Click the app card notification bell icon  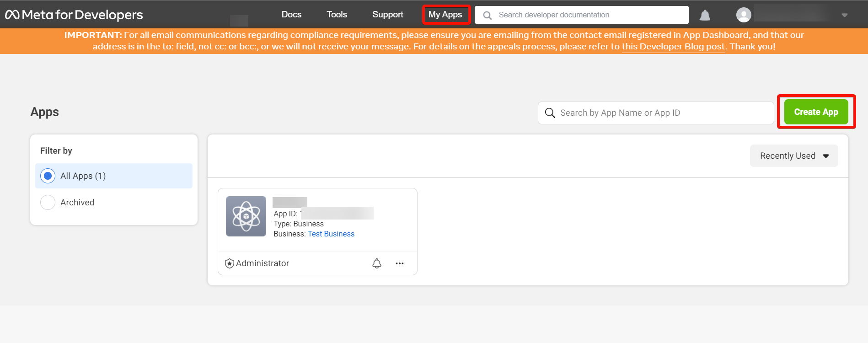[x=376, y=263]
